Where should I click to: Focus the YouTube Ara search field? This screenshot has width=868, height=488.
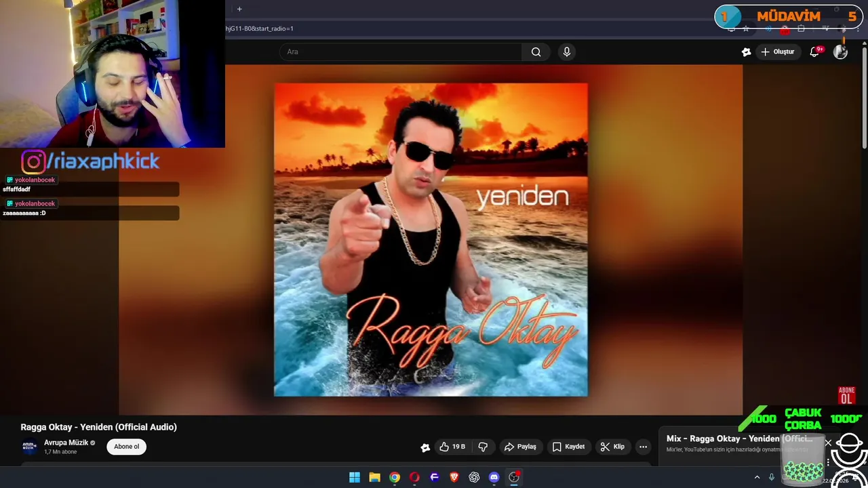point(401,52)
